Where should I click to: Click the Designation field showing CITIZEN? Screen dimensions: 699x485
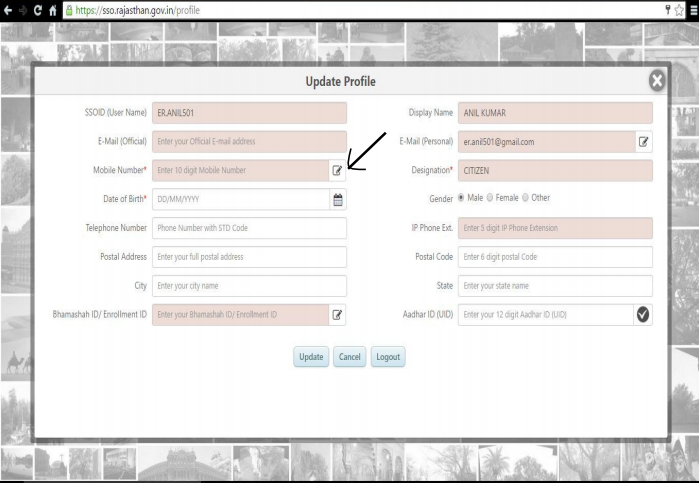(555, 170)
